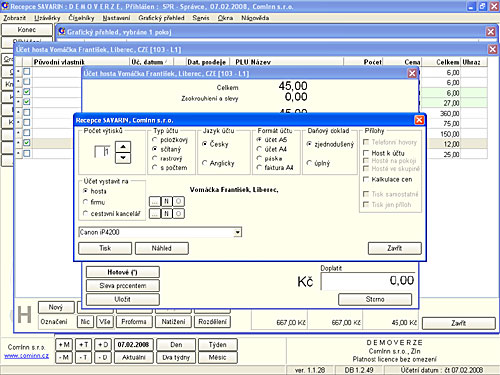Enable the Kalkulace cen checkbox
Viewport: 500px width, 375px height.
point(366,179)
